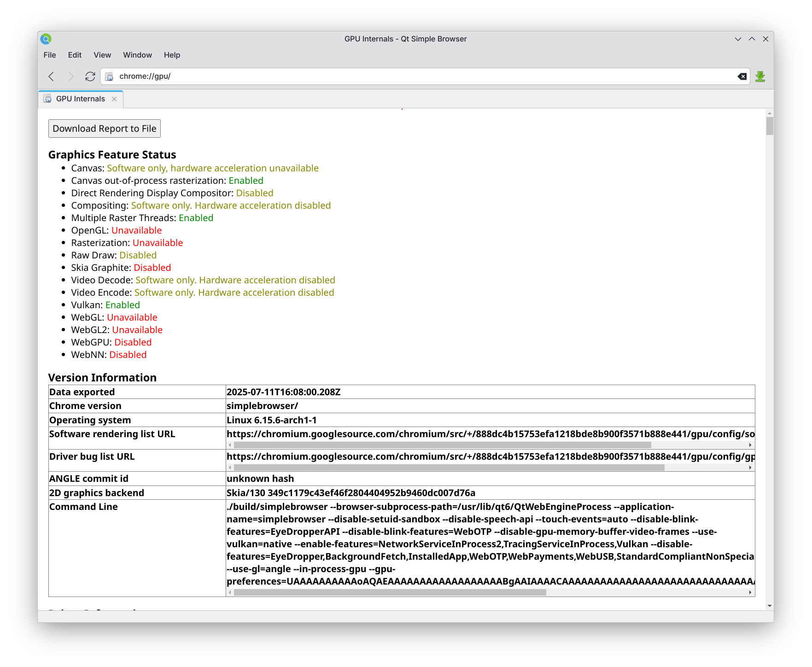Click the WebGL2 Unavailable status
Screen dimensions: 812x667
coord(137,330)
